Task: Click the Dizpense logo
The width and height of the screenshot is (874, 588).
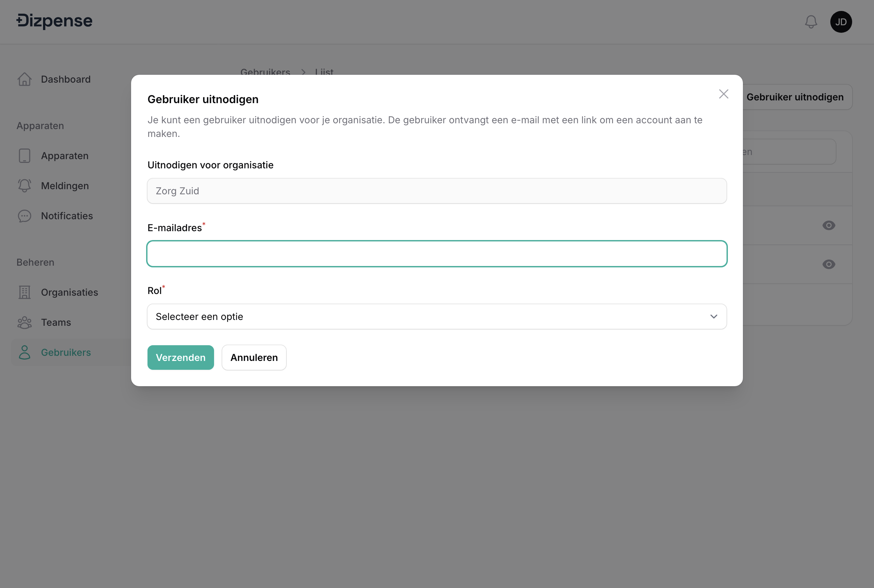Action: click(x=54, y=21)
